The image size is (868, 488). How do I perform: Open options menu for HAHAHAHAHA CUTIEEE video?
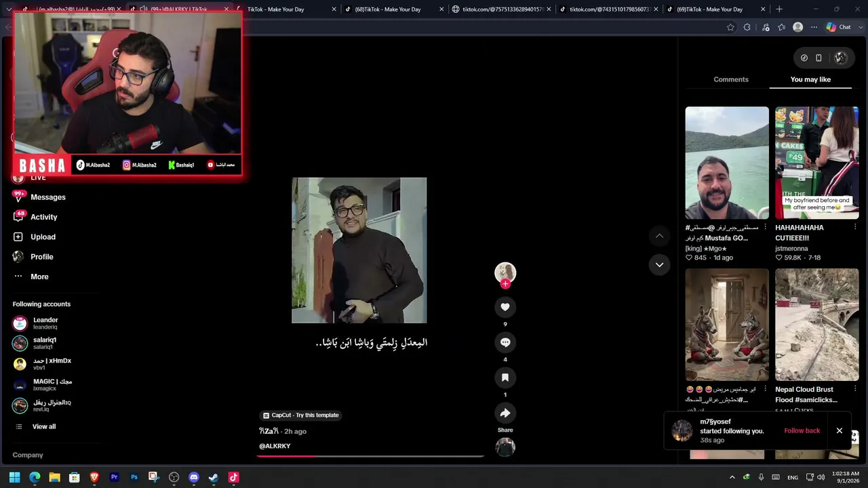coord(855,228)
